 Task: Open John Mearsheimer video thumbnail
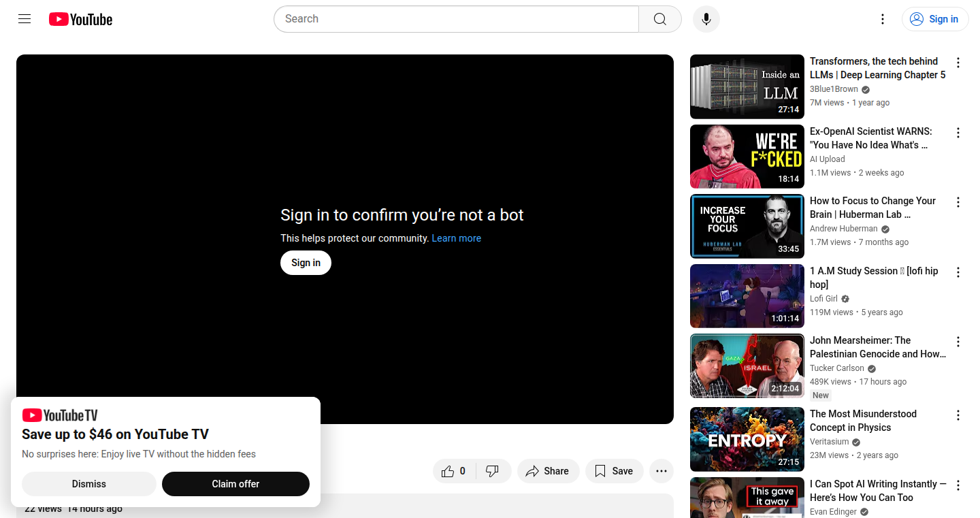click(x=747, y=366)
